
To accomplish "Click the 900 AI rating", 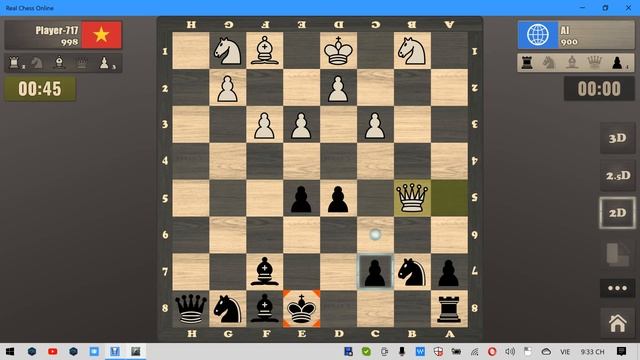I will pyautogui.click(x=569, y=42).
